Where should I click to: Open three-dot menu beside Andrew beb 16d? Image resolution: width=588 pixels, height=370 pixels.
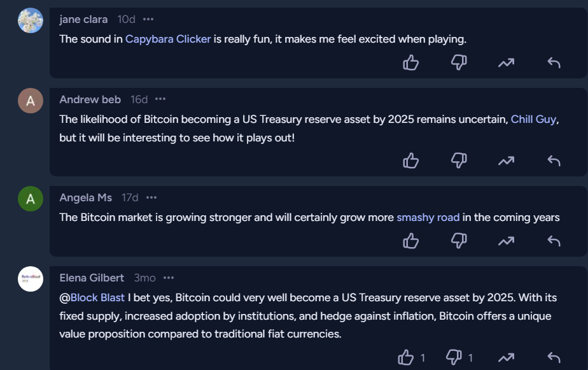coord(160,99)
